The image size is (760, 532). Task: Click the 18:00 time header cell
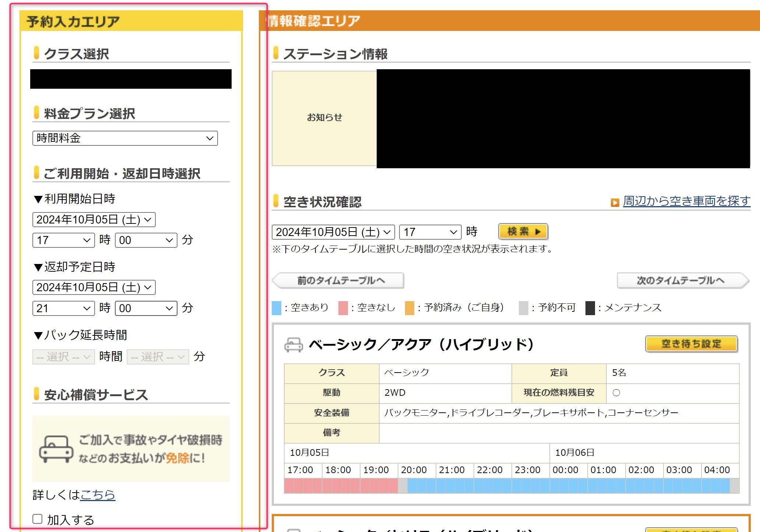click(341, 470)
